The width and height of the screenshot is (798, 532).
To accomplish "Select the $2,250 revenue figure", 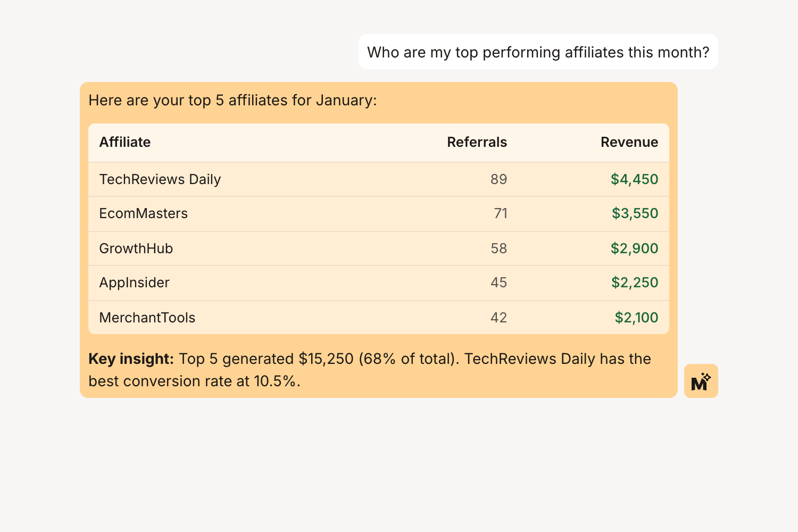I will click(635, 282).
